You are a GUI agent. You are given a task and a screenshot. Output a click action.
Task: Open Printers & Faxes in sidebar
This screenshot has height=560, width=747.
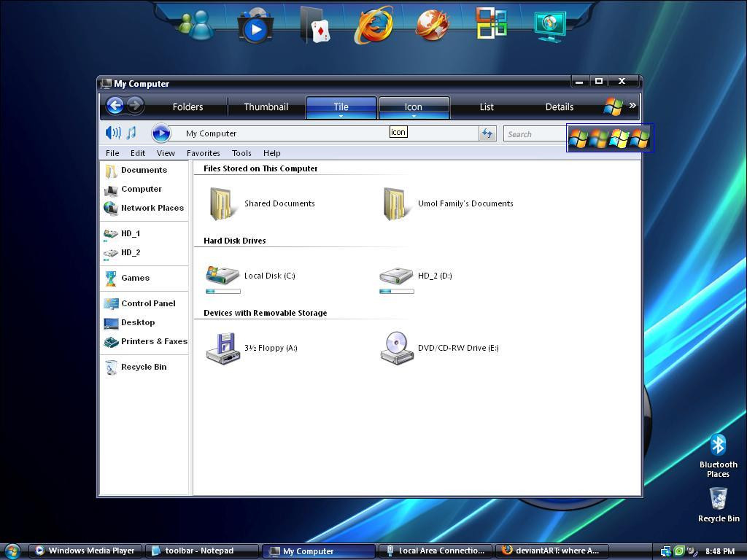[146, 342]
